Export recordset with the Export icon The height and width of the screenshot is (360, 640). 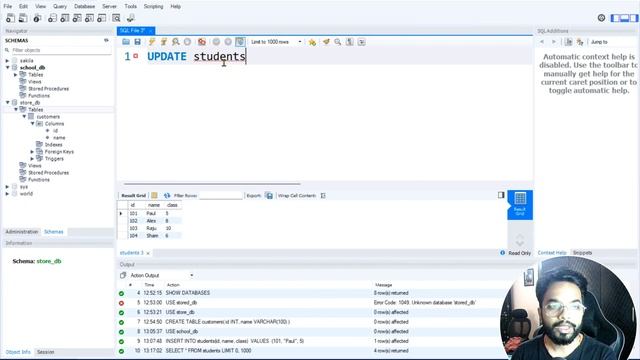pyautogui.click(x=269, y=196)
